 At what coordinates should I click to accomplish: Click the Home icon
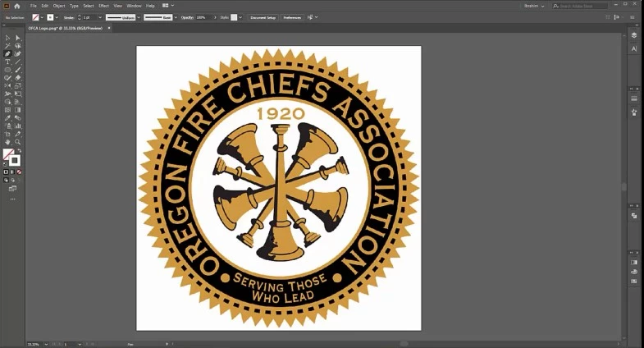click(17, 7)
